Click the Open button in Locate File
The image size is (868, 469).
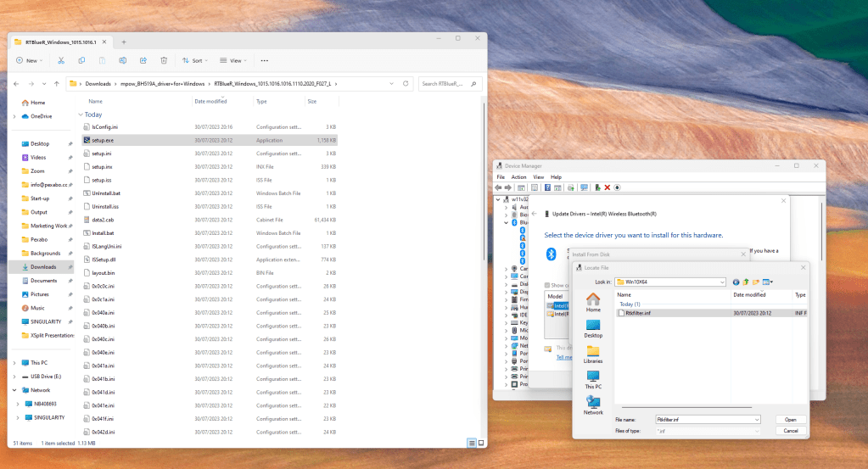(790, 420)
